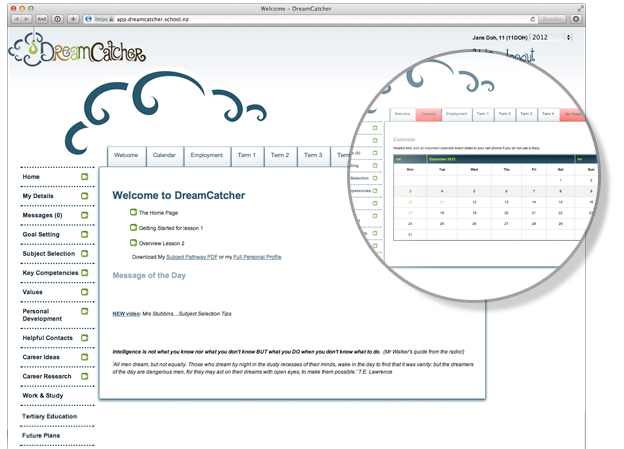Open Career Ideas in the sidebar

tap(41, 357)
